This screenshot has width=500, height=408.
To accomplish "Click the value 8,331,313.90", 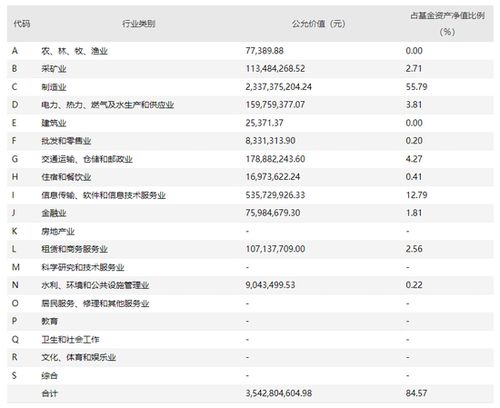I will coord(270,141).
